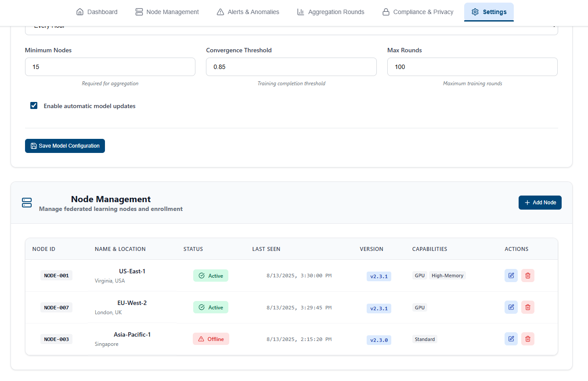Click the edit pencil icon for NODE-007
The height and width of the screenshot is (381, 588).
[x=511, y=307]
